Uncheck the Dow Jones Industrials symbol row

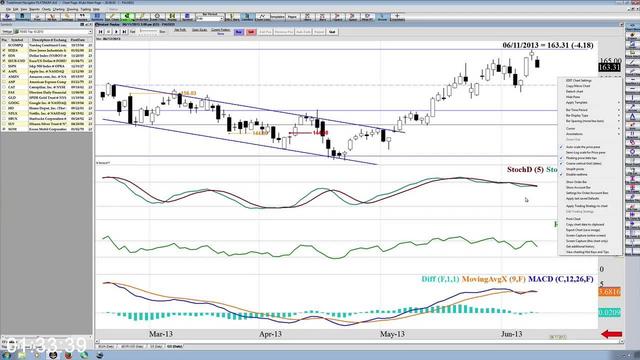pos(4,50)
